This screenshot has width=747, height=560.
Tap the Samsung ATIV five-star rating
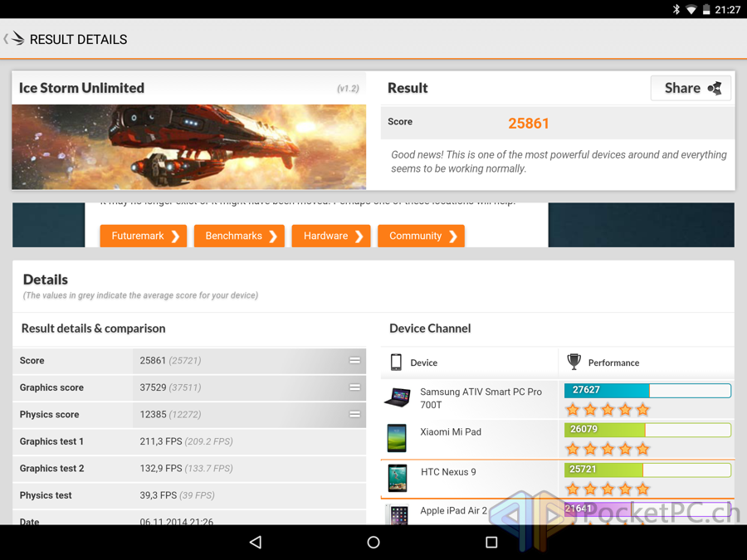608,410
